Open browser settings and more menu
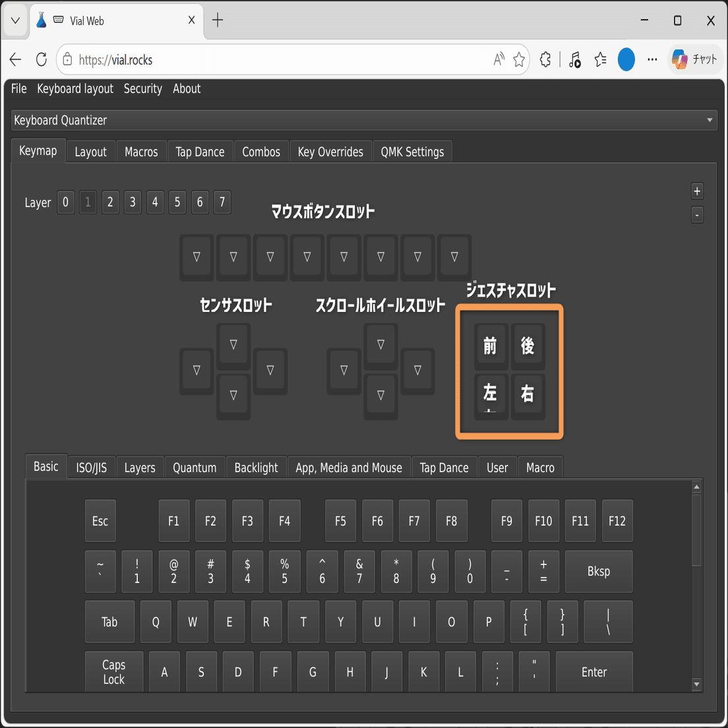Viewport: 728px width, 728px height. click(652, 59)
